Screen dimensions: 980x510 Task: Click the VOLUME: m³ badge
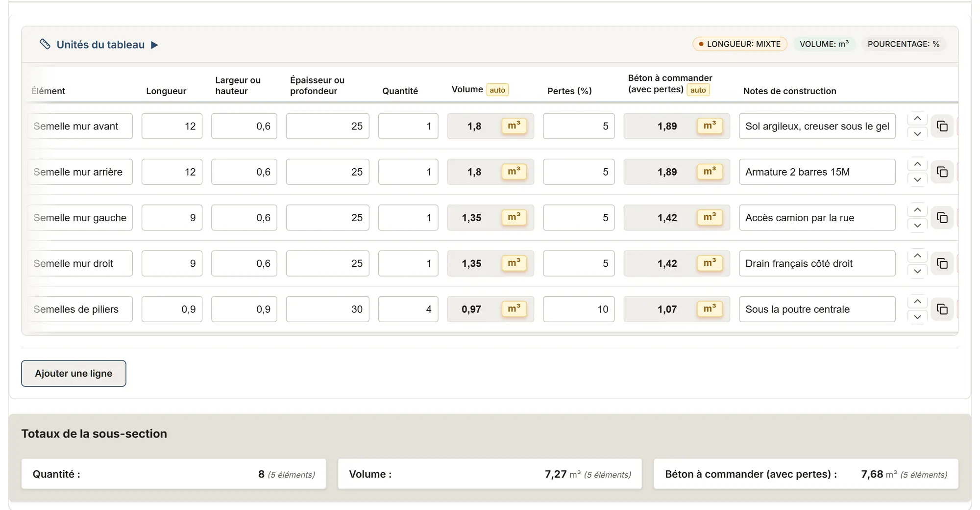click(824, 44)
